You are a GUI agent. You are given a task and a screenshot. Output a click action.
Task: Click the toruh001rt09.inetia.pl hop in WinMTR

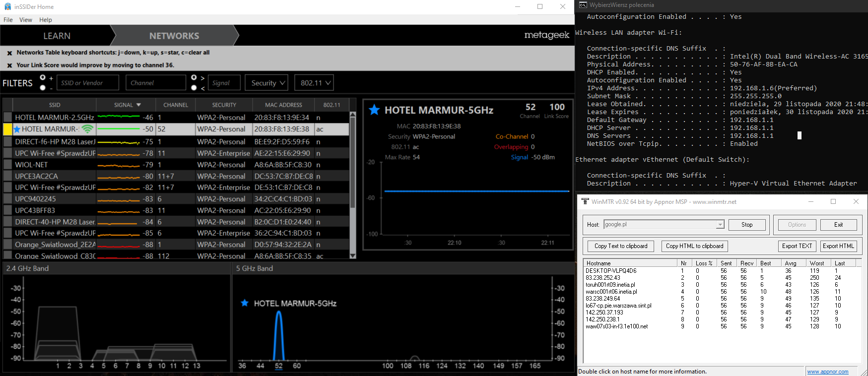pos(610,285)
